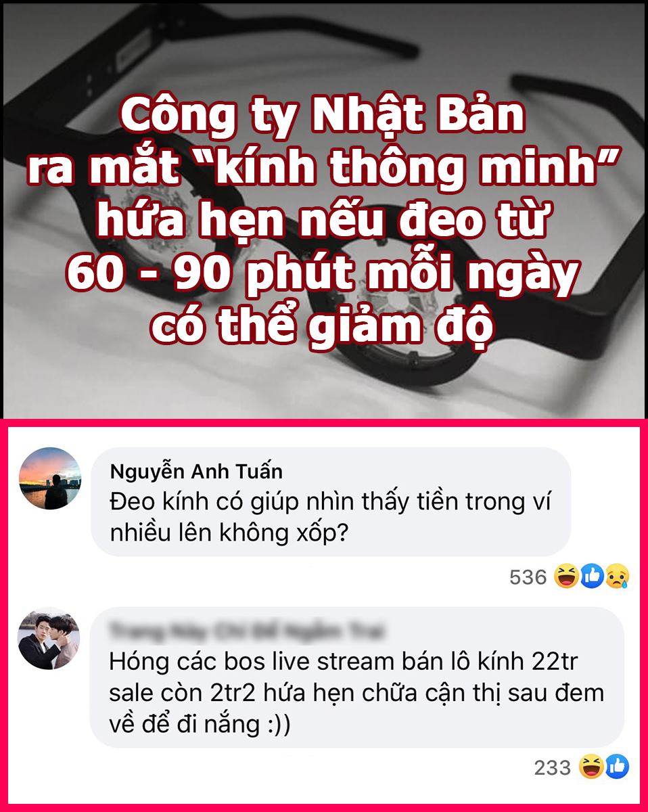This screenshot has width=648, height=812.
Task: Open the 536 reactions count
Action: (x=528, y=577)
